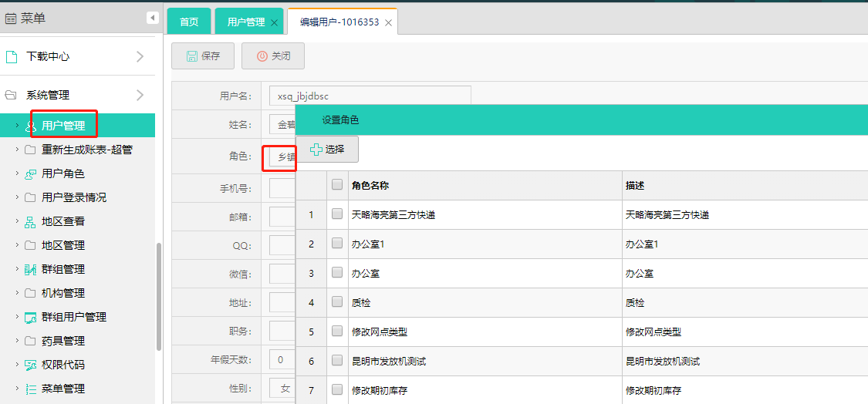Switch to the 首页 tab

coord(189,22)
